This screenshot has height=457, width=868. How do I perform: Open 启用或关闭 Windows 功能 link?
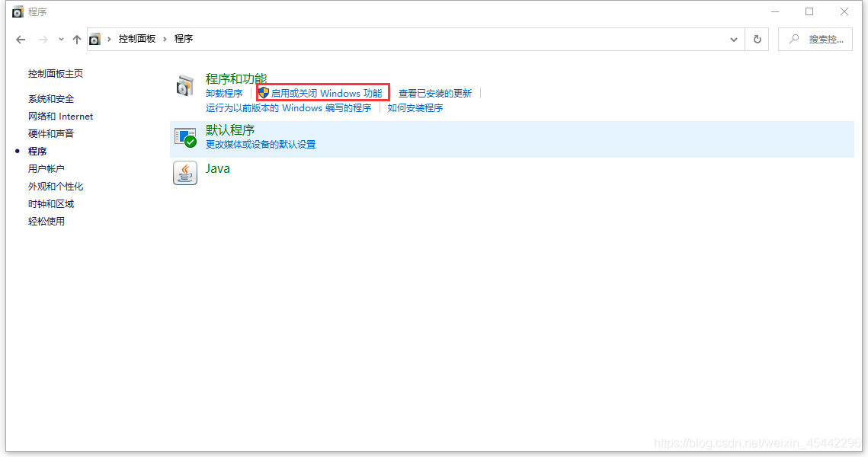click(x=326, y=93)
